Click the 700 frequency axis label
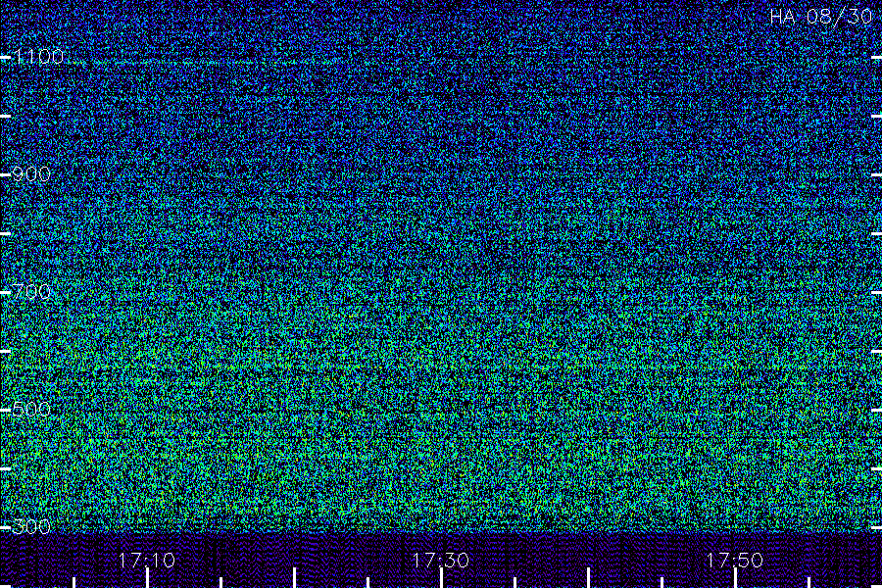 pos(31,291)
